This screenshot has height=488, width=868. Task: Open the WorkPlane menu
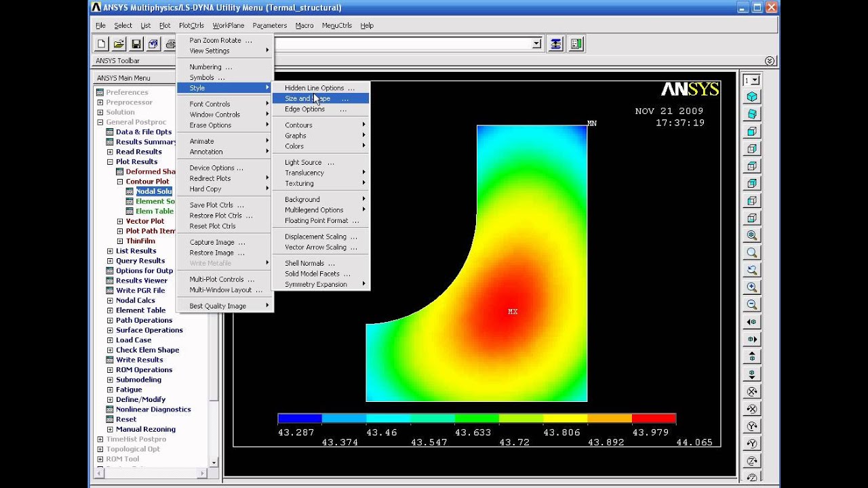pyautogui.click(x=228, y=26)
